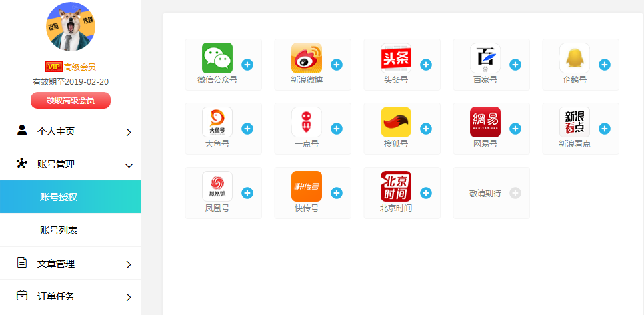This screenshot has width=644, height=315.
Task: Click the 账号管理 icon in sidebar
Action: pyautogui.click(x=22, y=164)
